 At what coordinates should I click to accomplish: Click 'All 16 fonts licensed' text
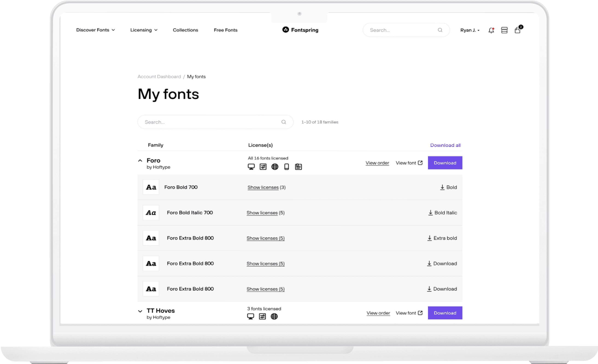point(268,158)
